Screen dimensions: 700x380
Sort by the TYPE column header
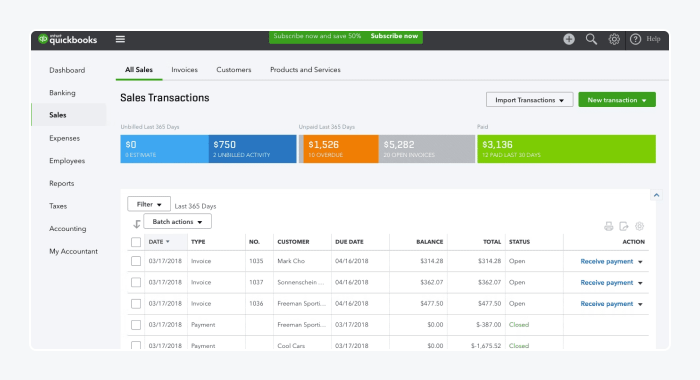[198, 242]
